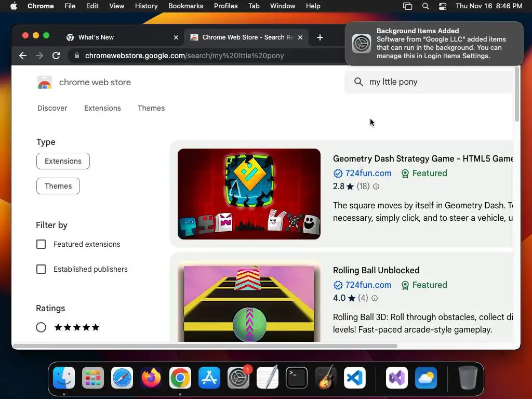Check Featured extensions filter

click(x=41, y=244)
